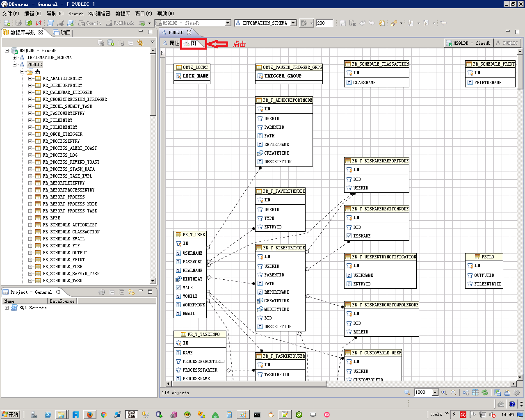Collapse the PUBLIC schema tree node
525x420 pixels.
[x=15, y=64]
